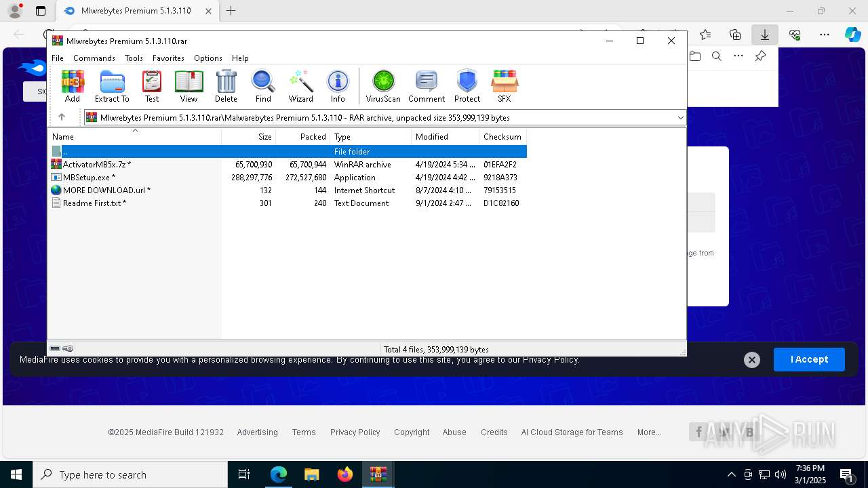Click the SFX toolbar icon

(x=505, y=86)
